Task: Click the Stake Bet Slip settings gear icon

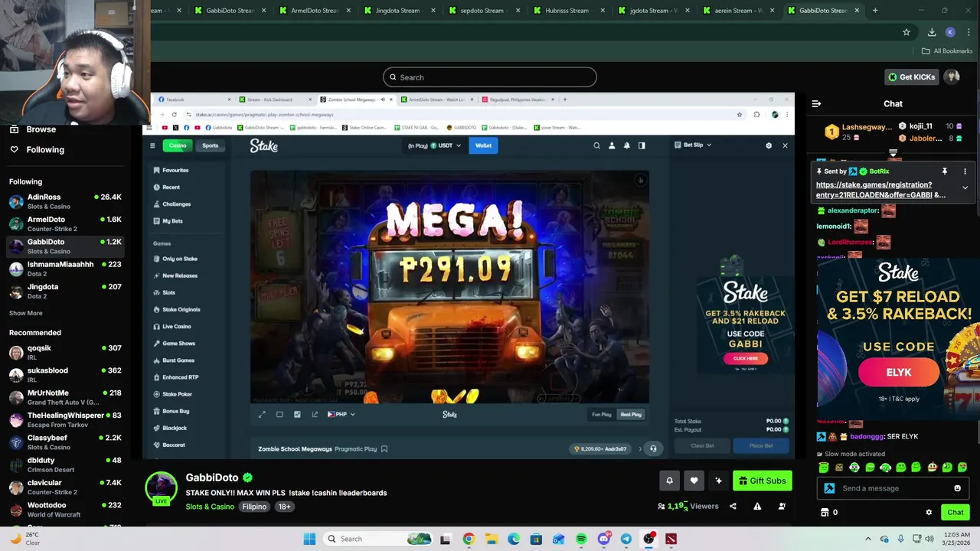Action: (769, 145)
